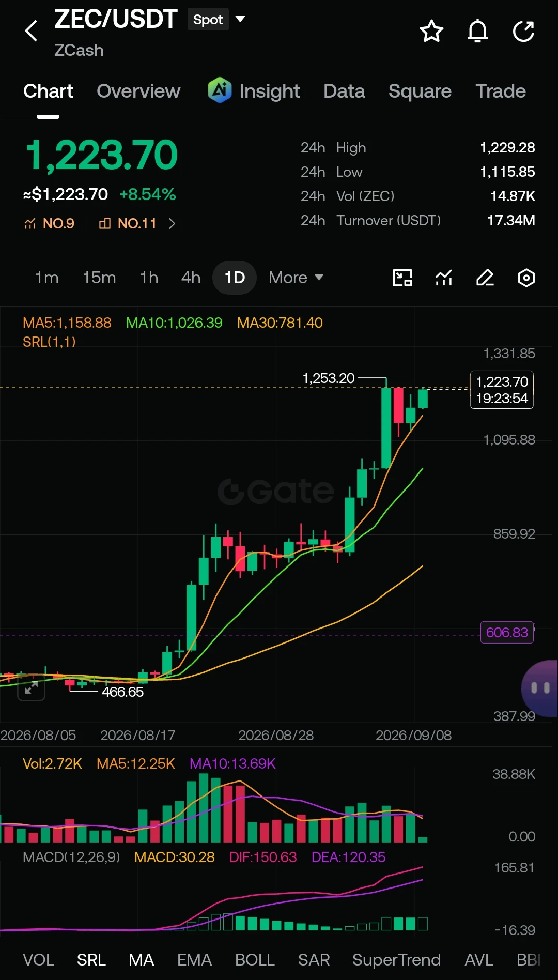Expand More timeframes dropdown
This screenshot has width=558, height=980.
point(296,278)
